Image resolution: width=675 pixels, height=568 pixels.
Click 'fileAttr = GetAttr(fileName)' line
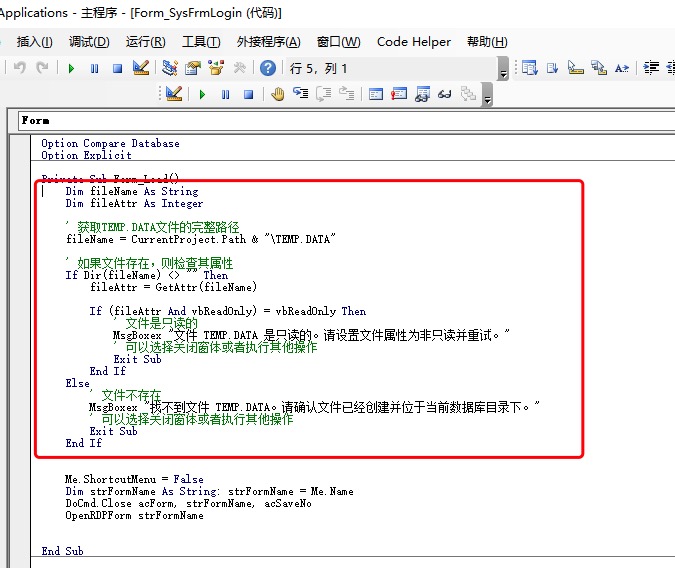[x=173, y=287]
